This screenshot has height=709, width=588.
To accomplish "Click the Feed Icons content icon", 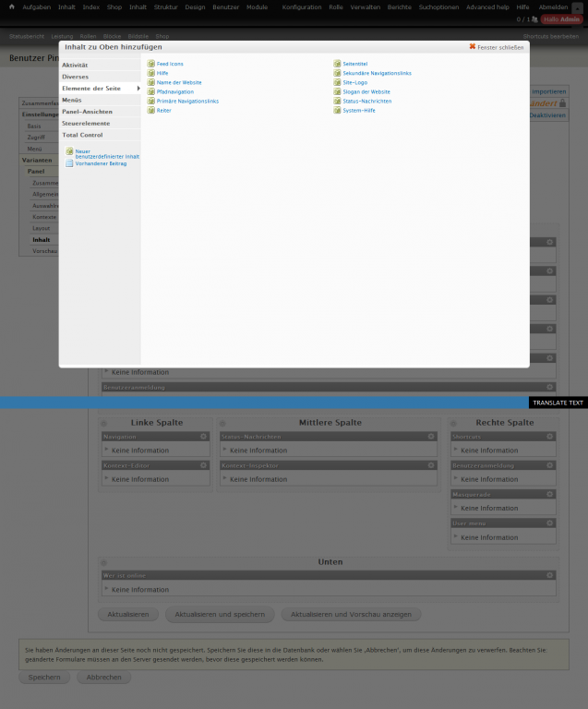I will coord(150,64).
